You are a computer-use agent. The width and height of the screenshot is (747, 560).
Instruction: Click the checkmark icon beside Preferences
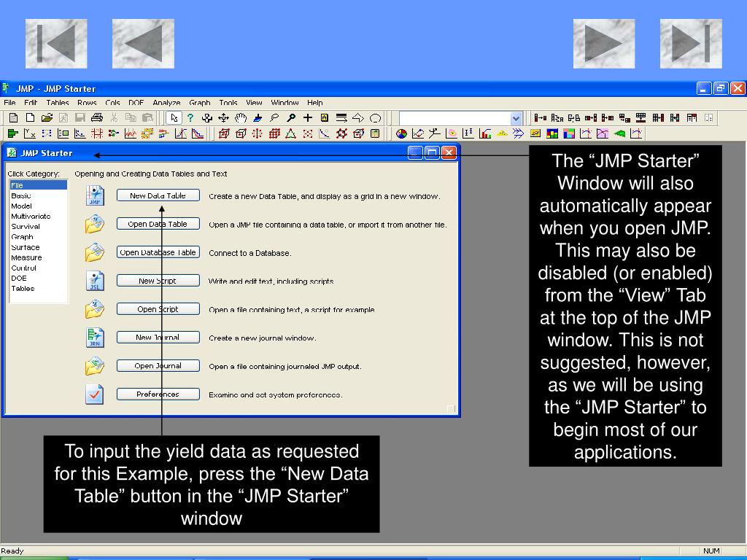(x=94, y=394)
